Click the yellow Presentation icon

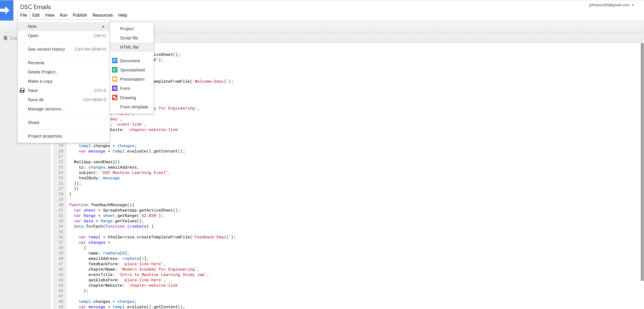click(x=115, y=79)
